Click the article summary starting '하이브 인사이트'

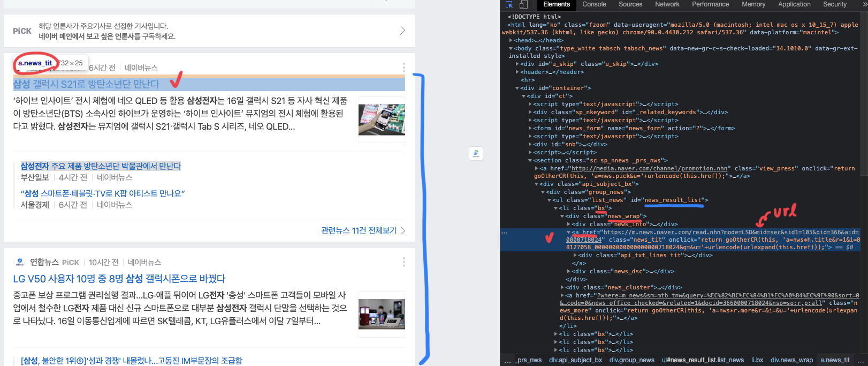180,114
